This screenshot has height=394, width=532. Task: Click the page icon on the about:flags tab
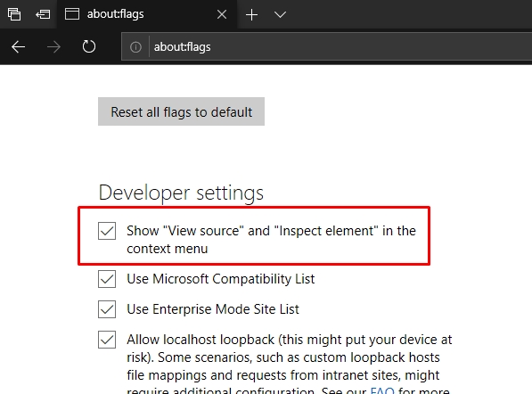(72, 14)
